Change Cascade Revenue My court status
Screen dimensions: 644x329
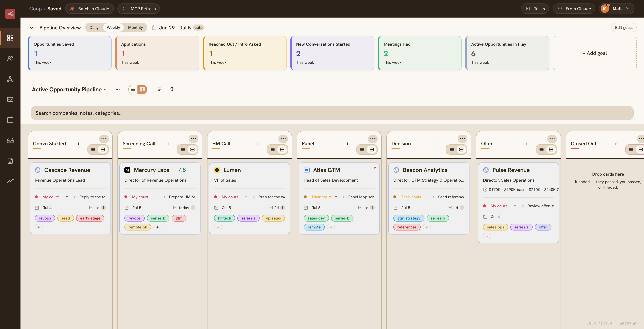(51, 197)
